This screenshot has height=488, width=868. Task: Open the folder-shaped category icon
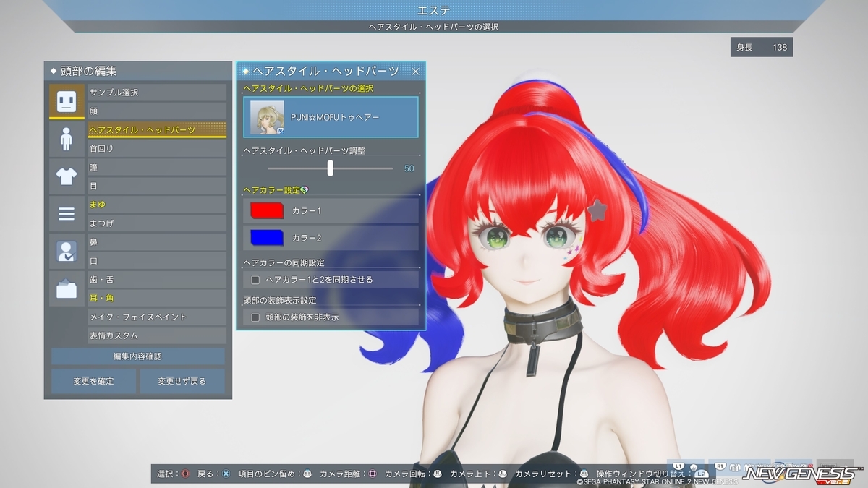pyautogui.click(x=67, y=288)
